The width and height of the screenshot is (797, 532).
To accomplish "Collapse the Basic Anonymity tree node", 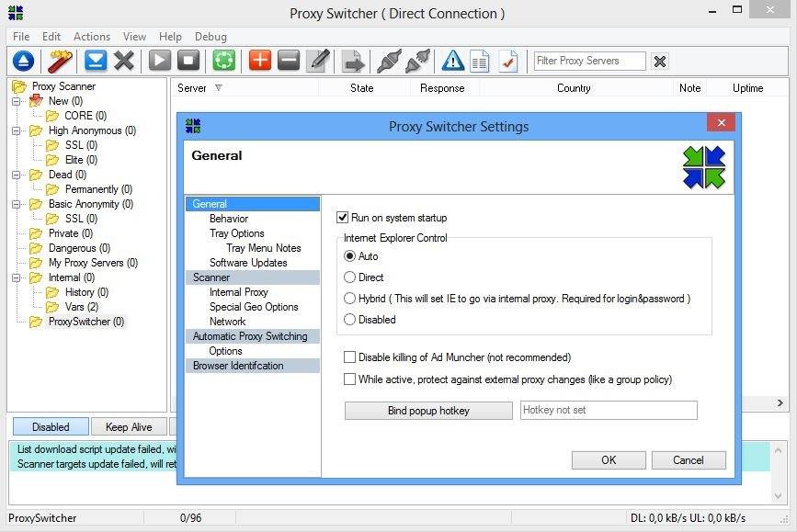I will click(17, 204).
